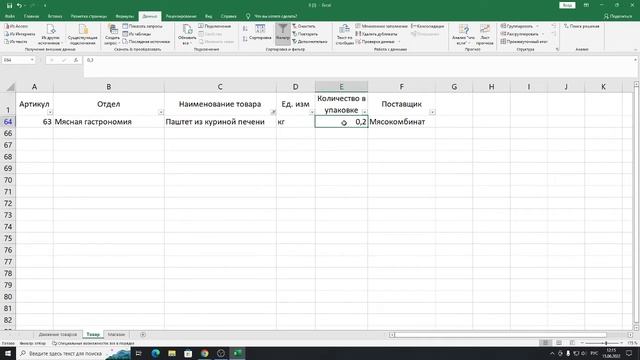Click Sort A to Z ascending icon

coord(245,29)
